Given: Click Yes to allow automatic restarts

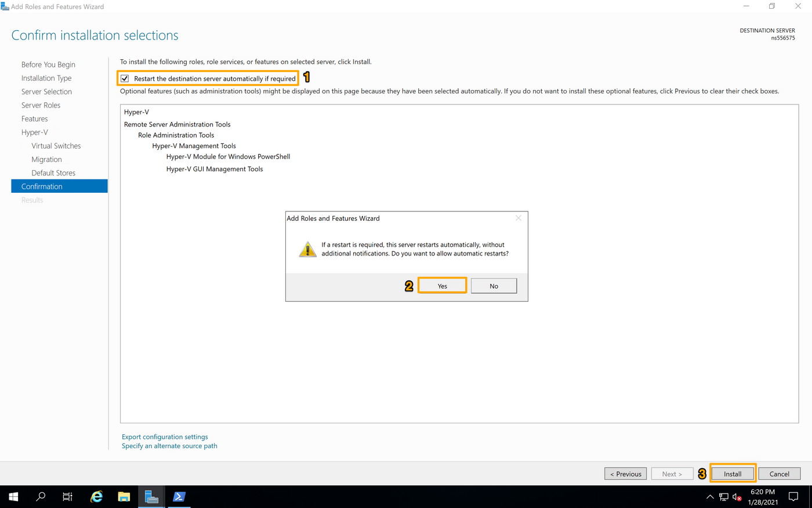Looking at the screenshot, I should [x=442, y=285].
